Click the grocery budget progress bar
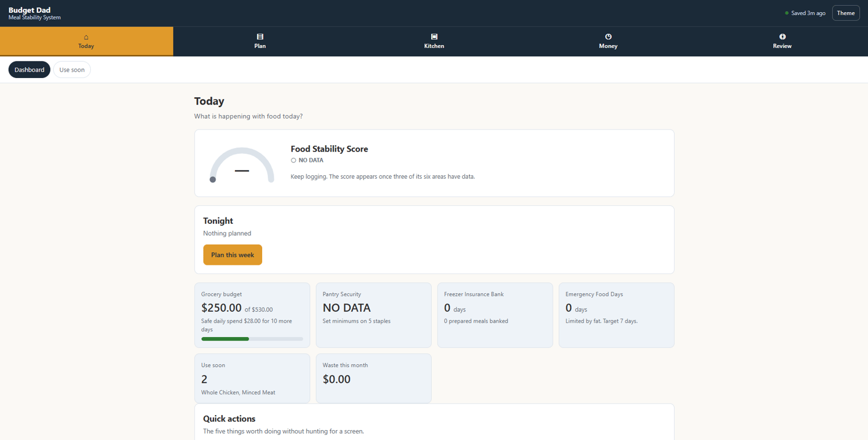The height and width of the screenshot is (440, 868). point(252,339)
